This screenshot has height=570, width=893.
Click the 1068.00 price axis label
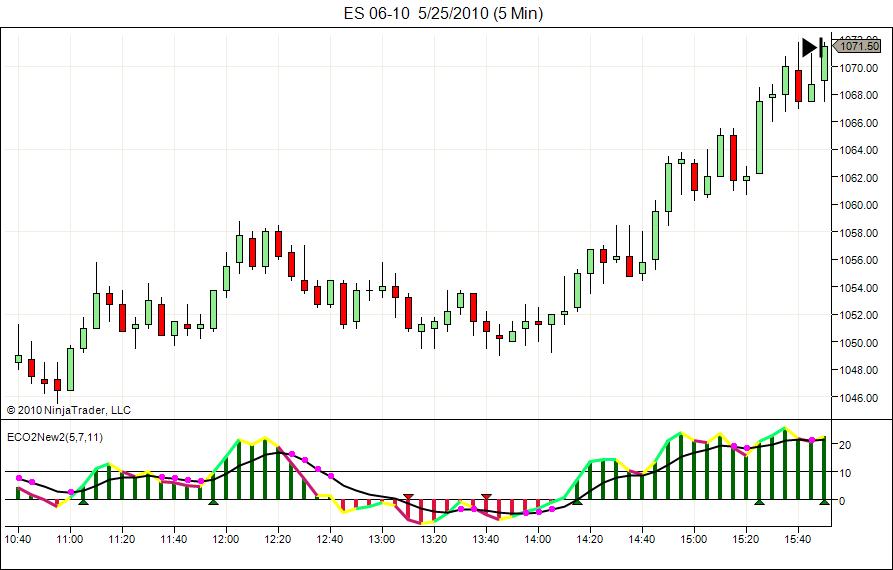pyautogui.click(x=859, y=95)
